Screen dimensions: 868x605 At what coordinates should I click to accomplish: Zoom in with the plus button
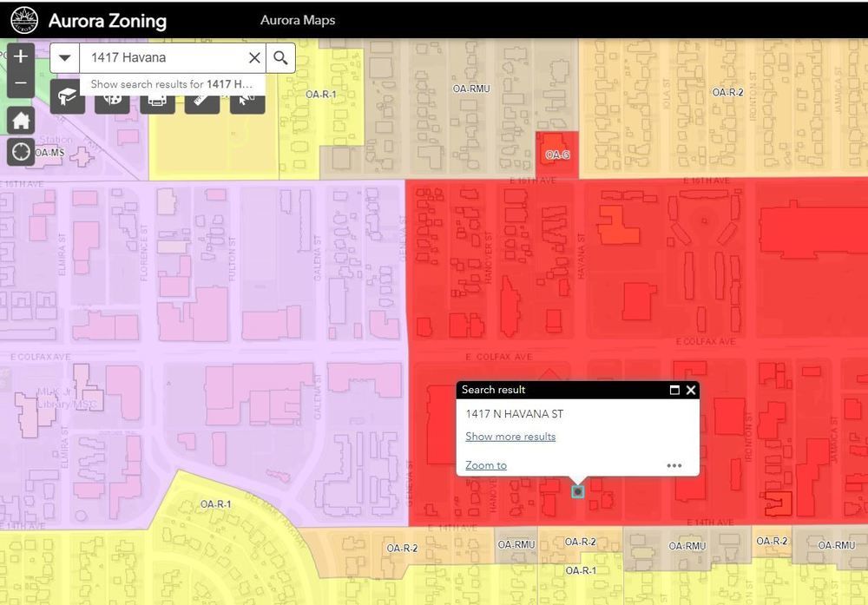[21, 56]
